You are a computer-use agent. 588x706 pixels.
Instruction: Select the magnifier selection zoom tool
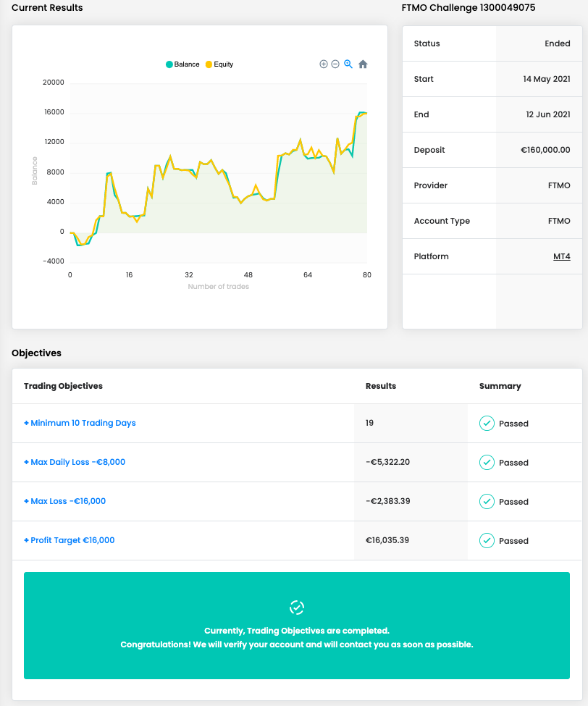(348, 64)
